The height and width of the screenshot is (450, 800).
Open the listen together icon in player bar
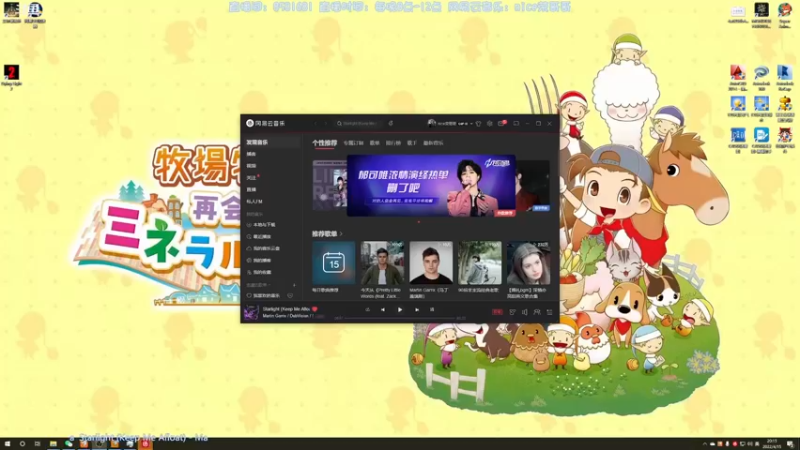pos(537,312)
